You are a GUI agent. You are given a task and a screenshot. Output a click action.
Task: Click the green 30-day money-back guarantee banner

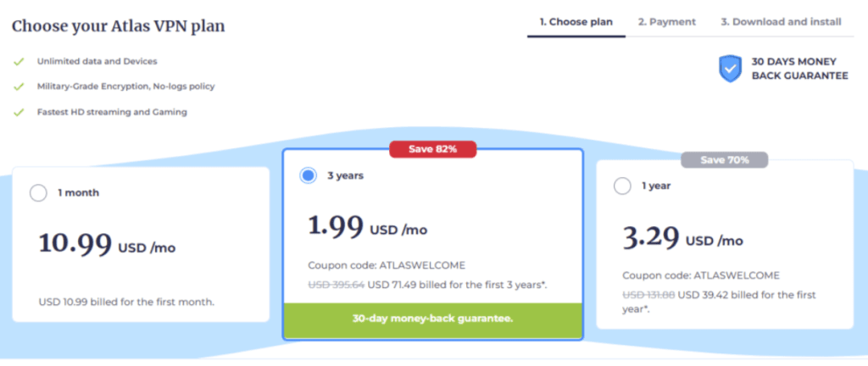tap(433, 320)
